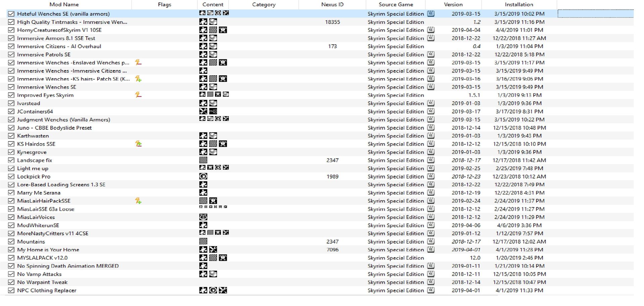Click the plugin icon for Lore-Based Loading Screens
The width and height of the screenshot is (644, 306).
(x=203, y=185)
